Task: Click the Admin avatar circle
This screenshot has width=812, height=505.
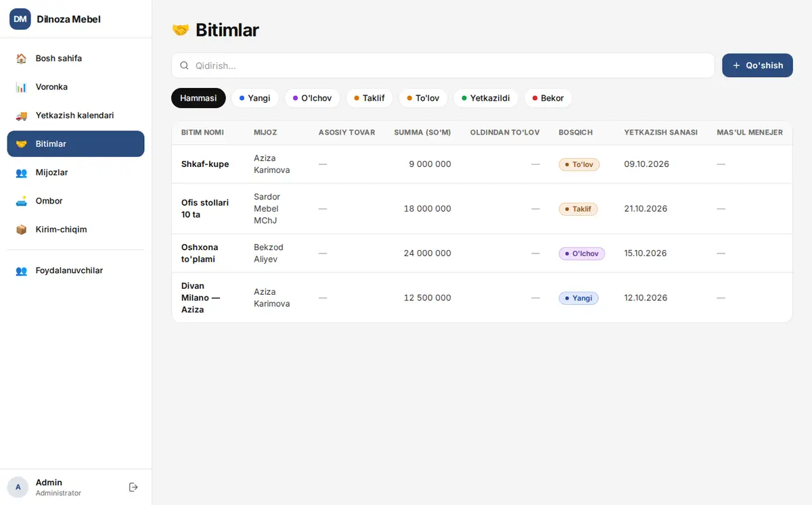Action: (x=18, y=487)
